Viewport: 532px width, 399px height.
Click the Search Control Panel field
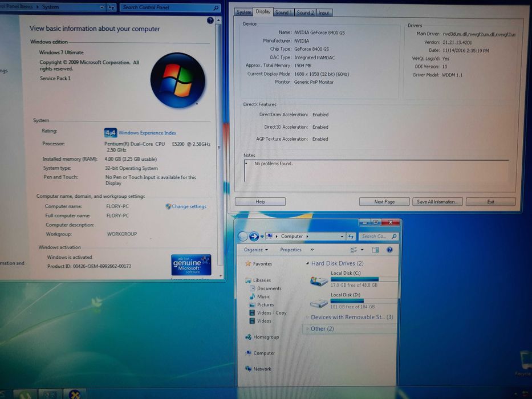click(x=166, y=7)
